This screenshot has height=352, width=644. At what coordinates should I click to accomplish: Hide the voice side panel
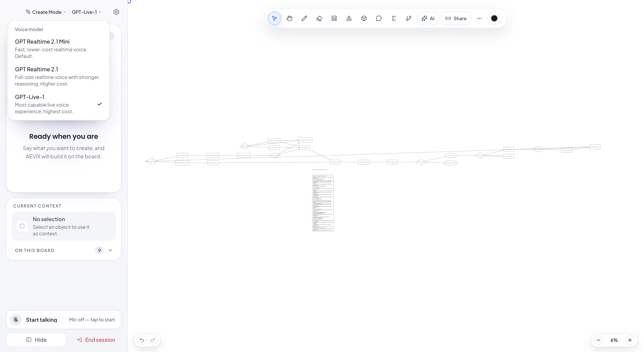(x=36, y=339)
